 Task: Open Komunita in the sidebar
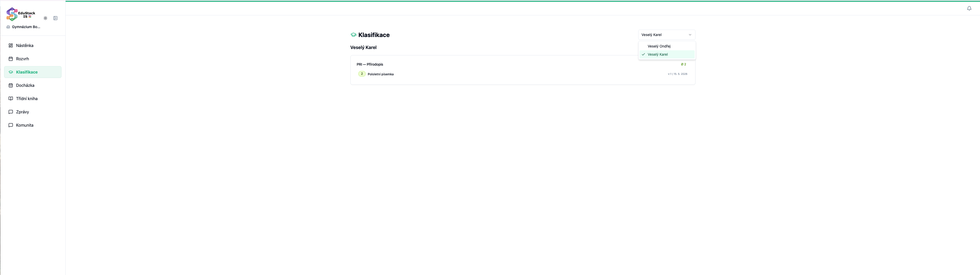(33, 125)
